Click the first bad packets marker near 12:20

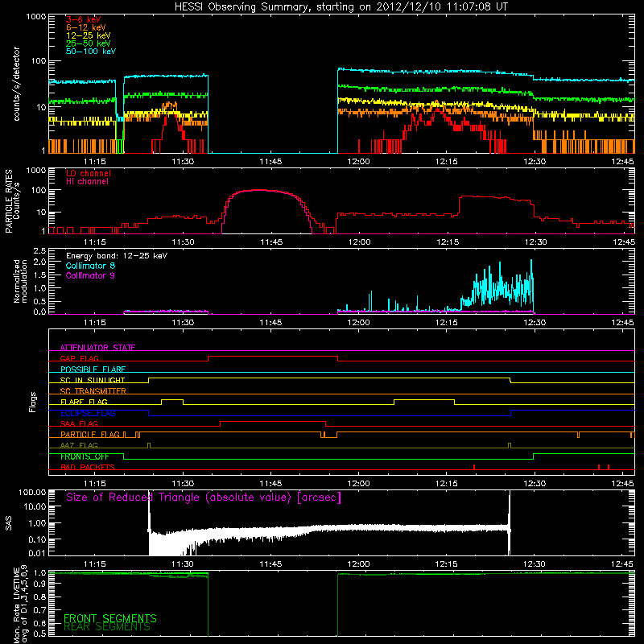(x=474, y=467)
